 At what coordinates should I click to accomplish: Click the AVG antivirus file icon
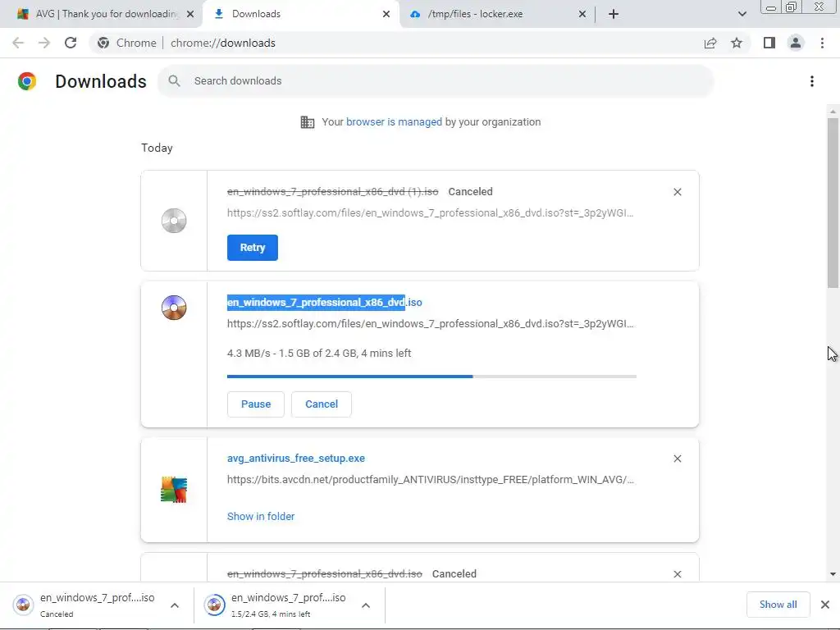coord(174,490)
